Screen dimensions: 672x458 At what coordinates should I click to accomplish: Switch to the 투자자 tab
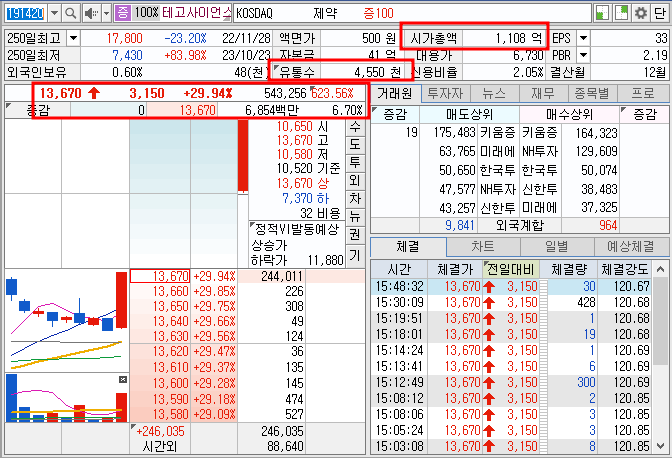pyautogui.click(x=445, y=93)
